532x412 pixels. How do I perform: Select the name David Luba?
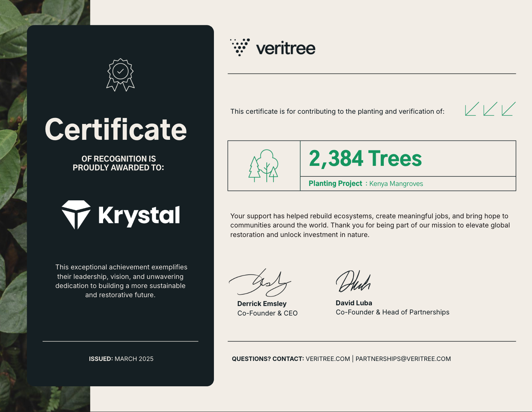click(354, 303)
